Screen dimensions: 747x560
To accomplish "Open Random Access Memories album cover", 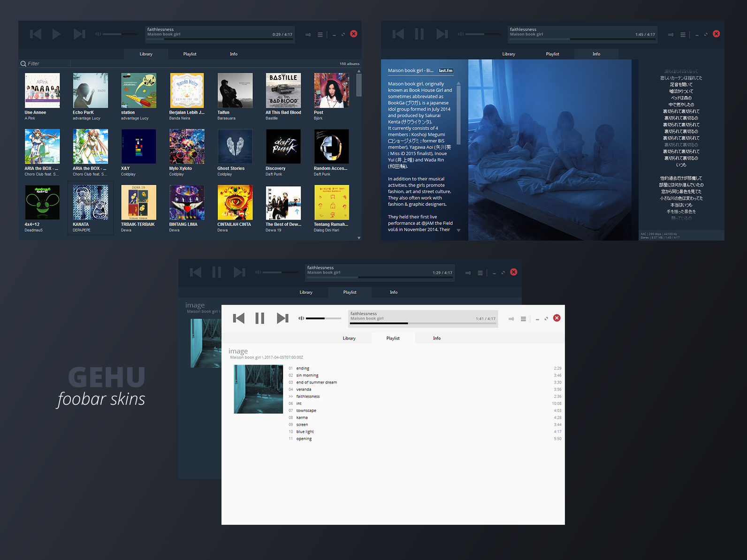I will click(331, 146).
